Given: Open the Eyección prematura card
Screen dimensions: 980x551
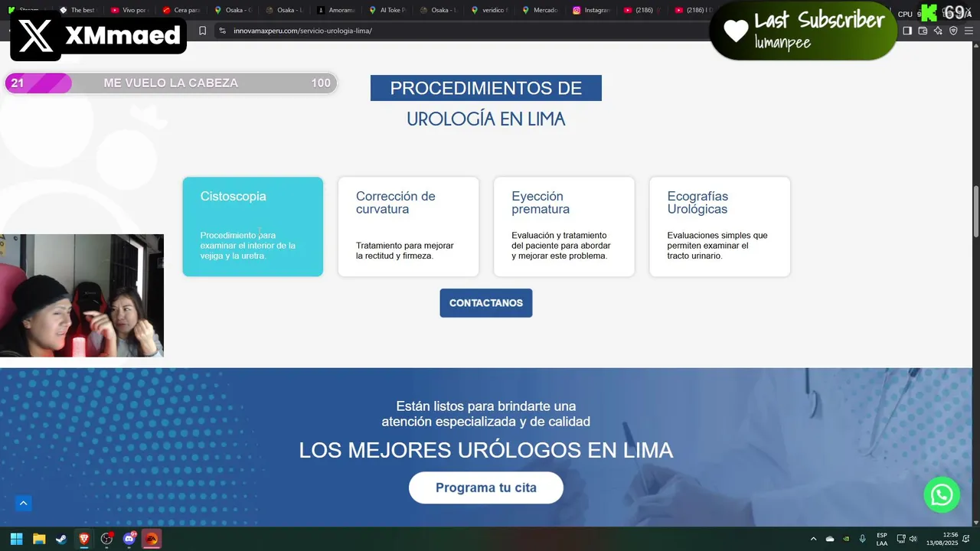Looking at the screenshot, I should pos(564,227).
